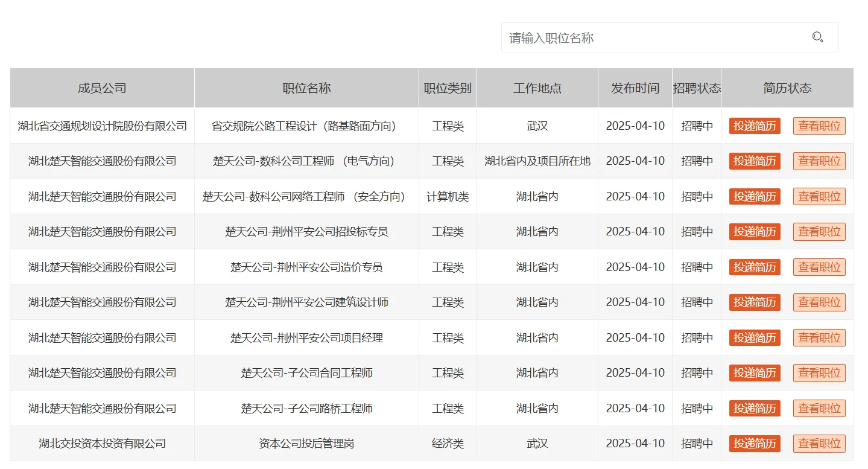View position 省交规院公路工程设计（路基路面方向）
This screenshot has width=868, height=469.
819,126
